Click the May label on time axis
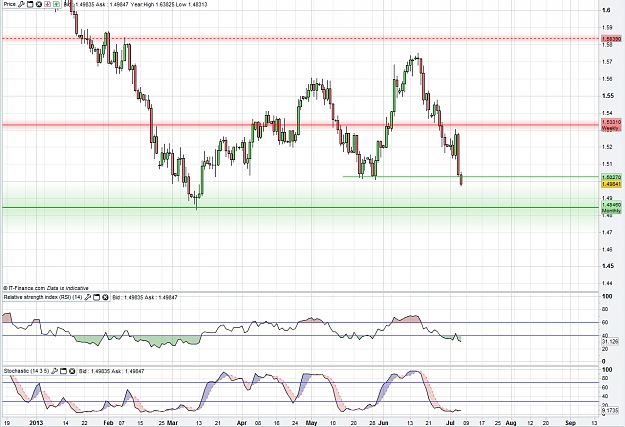 point(311,423)
